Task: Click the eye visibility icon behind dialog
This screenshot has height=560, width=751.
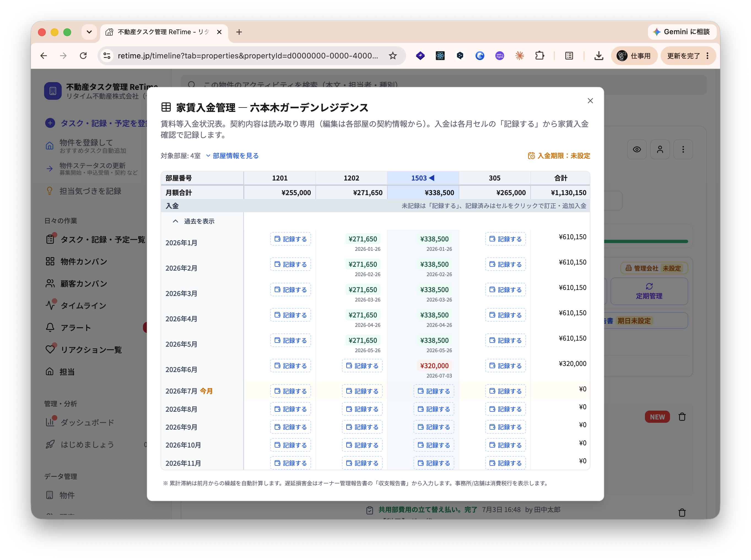Action: pos(636,149)
